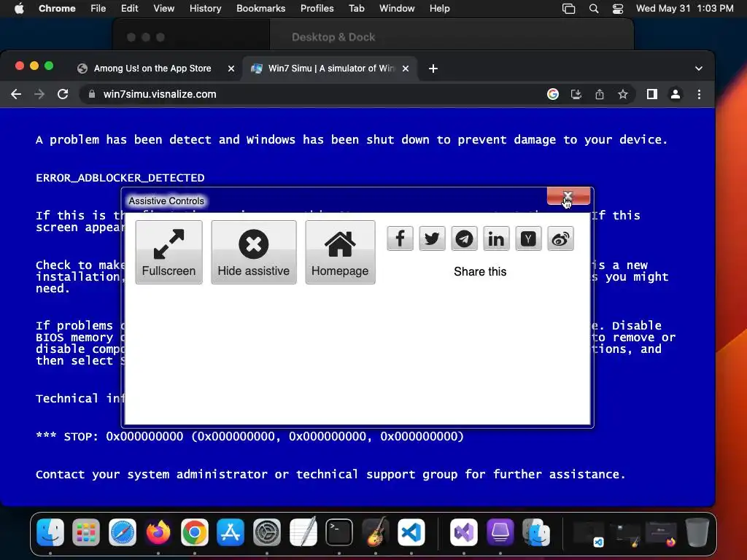
Task: Share on Facebook icon
Action: pos(400,238)
